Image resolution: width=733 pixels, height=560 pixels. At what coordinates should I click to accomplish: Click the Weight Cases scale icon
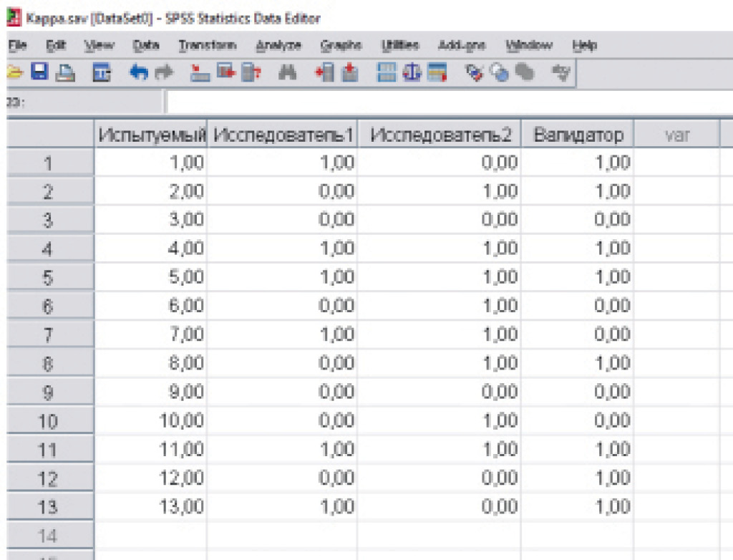414,72
